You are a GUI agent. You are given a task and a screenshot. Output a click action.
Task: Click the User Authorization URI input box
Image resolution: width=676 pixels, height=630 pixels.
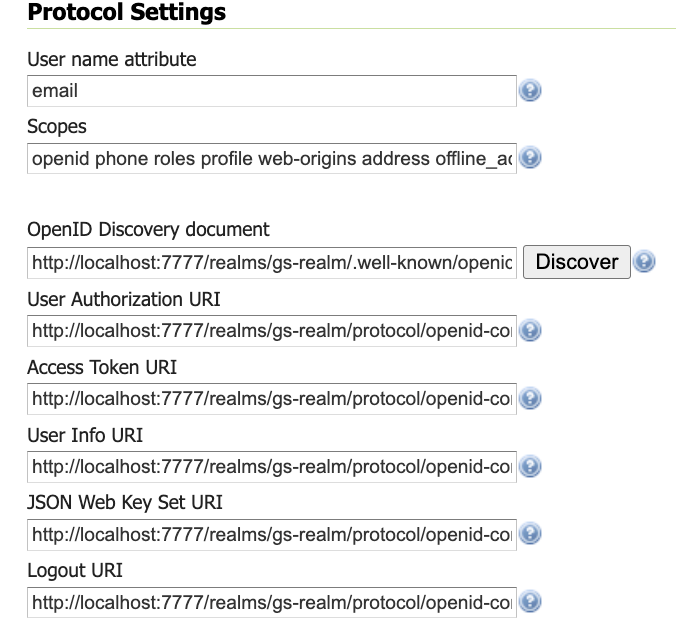(272, 330)
